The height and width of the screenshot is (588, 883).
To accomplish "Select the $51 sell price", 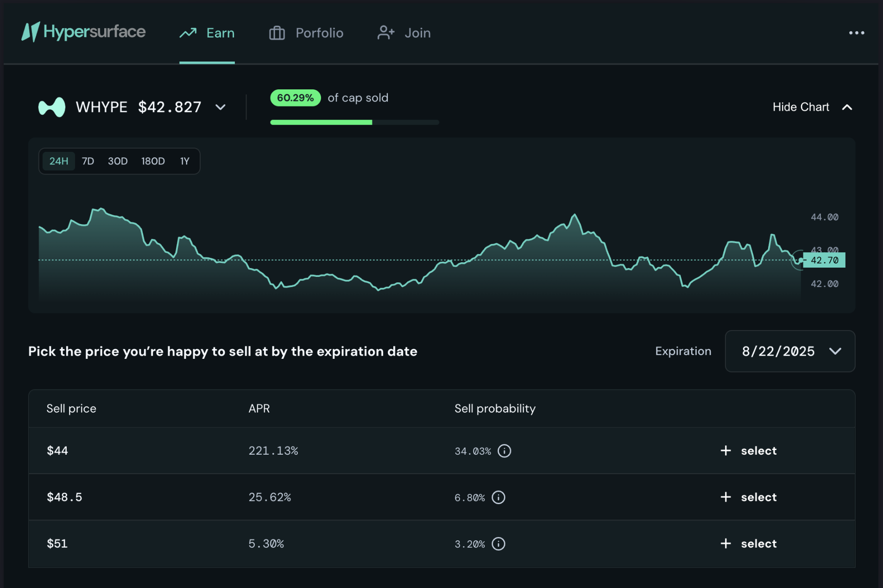I will 748,544.
